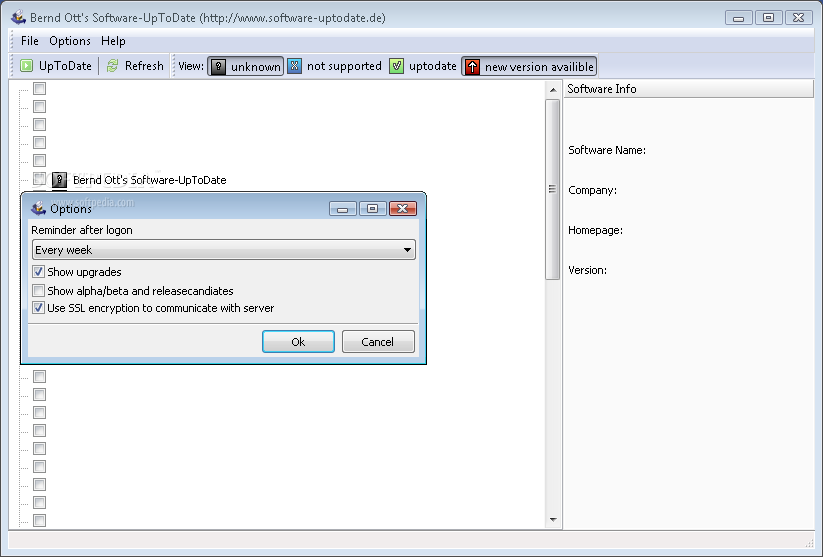Open the Help menu
823x557 pixels.
(113, 41)
